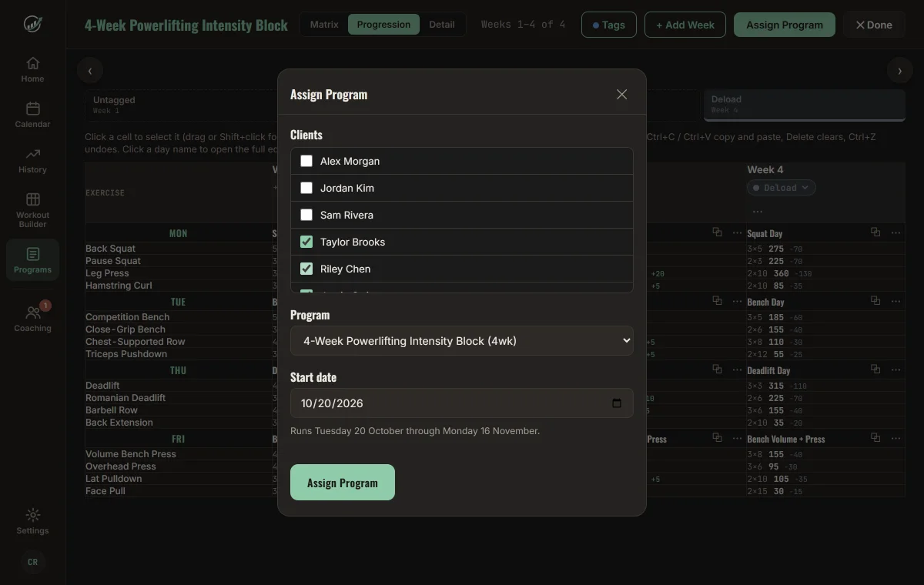Open the start date calendar picker icon
This screenshot has width=924, height=585.
point(616,403)
